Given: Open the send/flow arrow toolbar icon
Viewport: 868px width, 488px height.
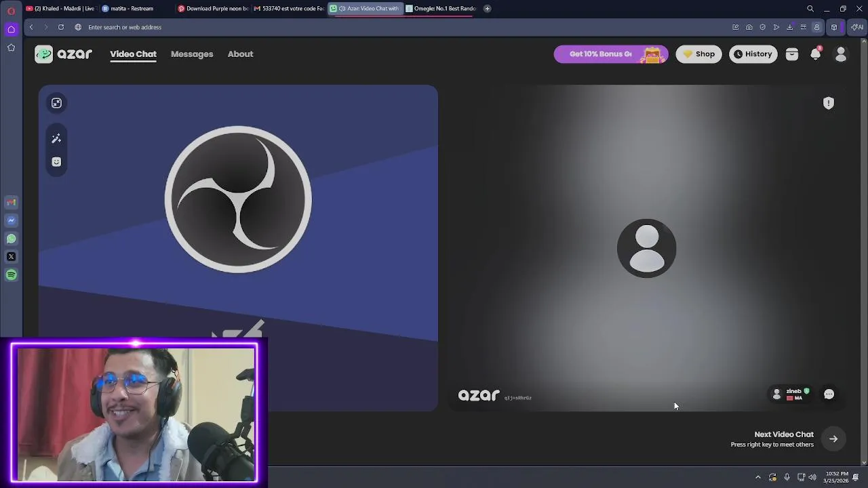Looking at the screenshot, I should [x=776, y=27].
